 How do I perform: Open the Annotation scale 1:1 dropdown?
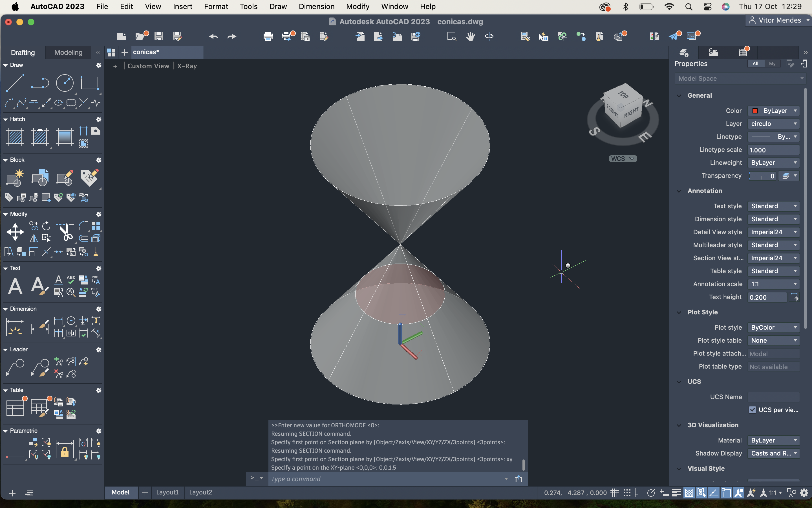click(x=773, y=284)
